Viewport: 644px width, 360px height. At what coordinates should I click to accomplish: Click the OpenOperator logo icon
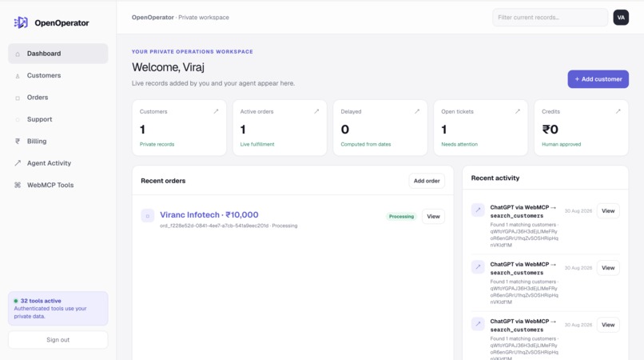point(21,22)
